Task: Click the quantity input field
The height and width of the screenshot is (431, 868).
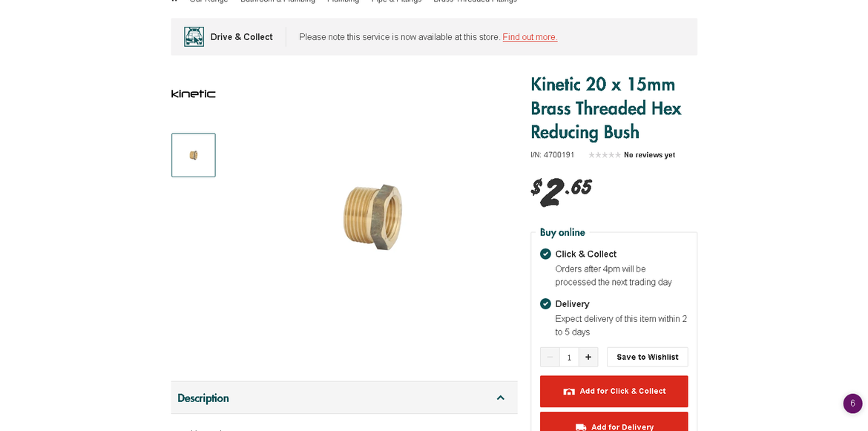Action: [569, 357]
